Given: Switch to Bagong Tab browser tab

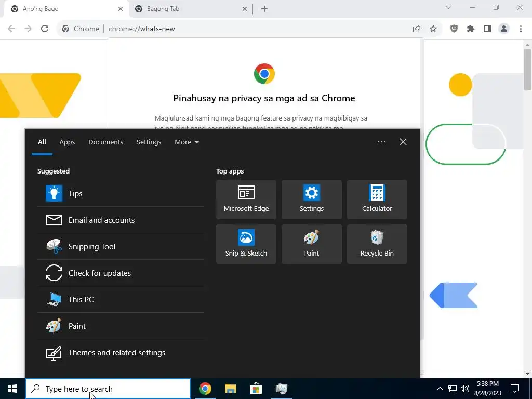Looking at the screenshot, I should pyautogui.click(x=190, y=9).
